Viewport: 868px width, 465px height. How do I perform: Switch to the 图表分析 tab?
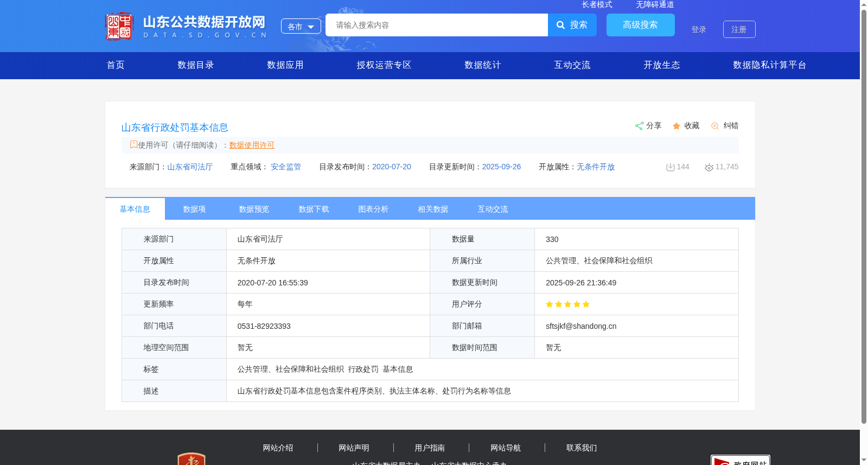coord(374,209)
